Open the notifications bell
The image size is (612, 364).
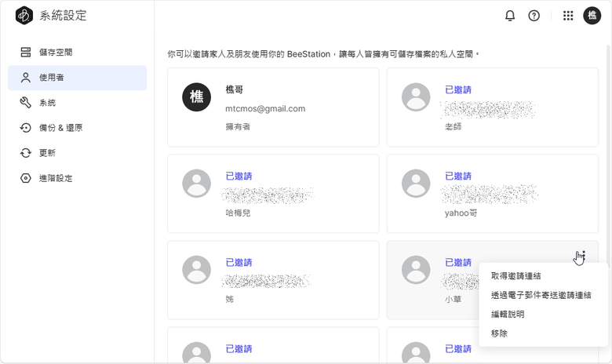pos(510,16)
